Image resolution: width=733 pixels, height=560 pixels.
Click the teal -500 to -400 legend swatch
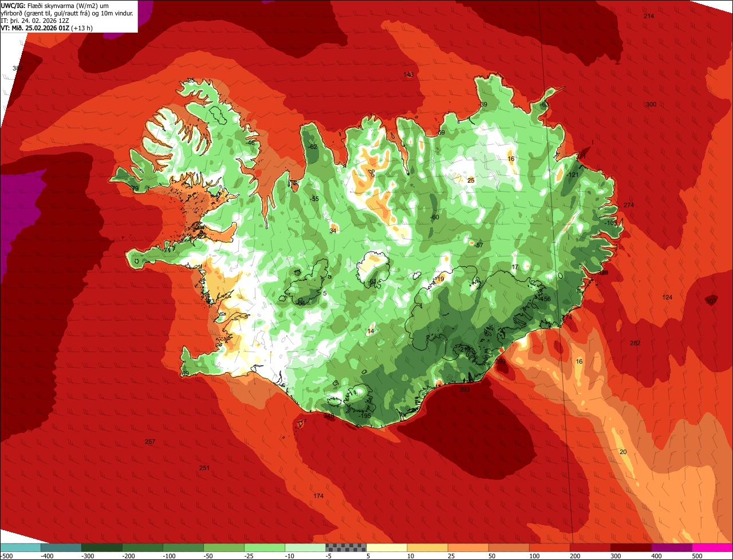[20, 547]
